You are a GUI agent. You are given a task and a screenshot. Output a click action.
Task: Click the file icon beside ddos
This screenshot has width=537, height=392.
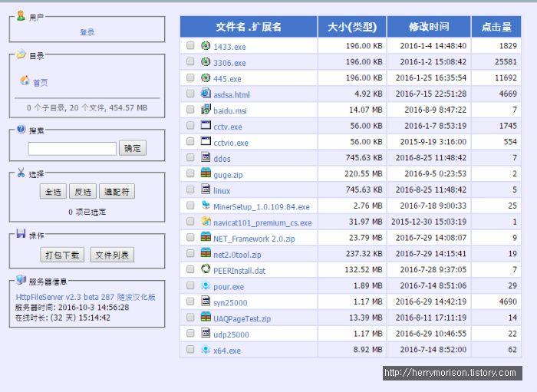click(x=206, y=157)
